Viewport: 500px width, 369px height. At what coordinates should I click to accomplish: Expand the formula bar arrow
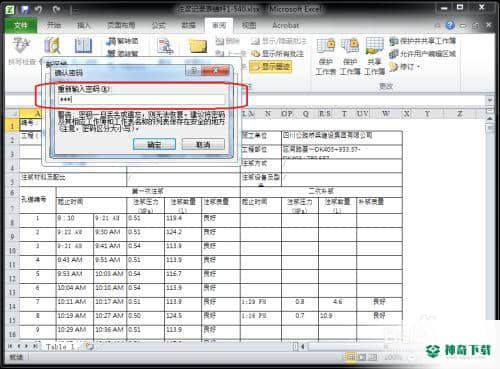point(489,100)
